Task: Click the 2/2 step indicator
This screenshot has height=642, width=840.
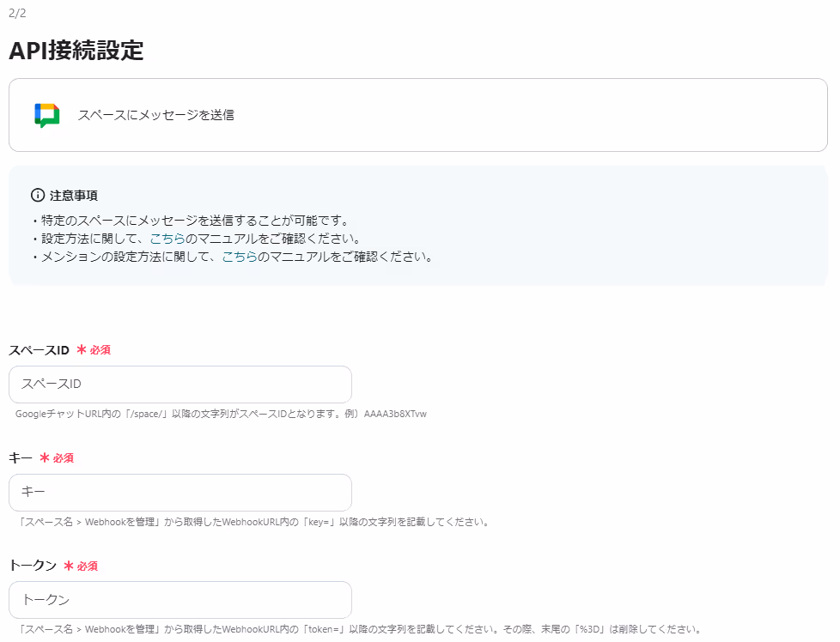Action: tap(17, 14)
